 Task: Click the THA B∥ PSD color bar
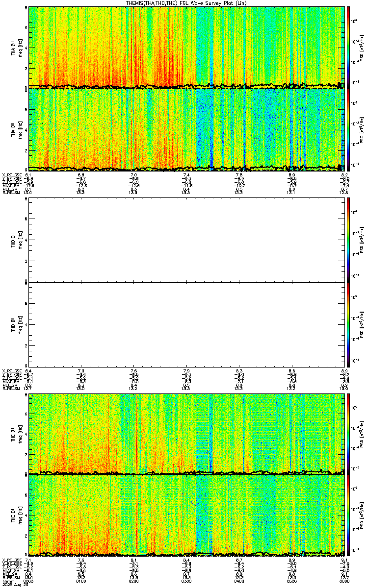[348, 129]
